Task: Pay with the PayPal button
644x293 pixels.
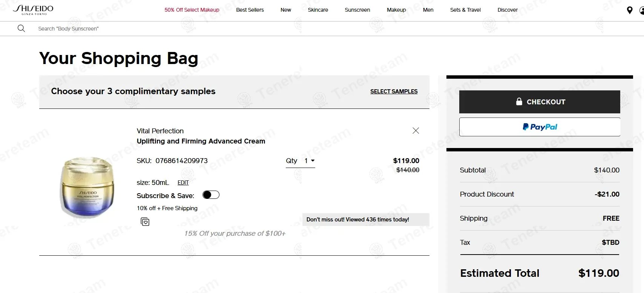Action: coord(540,127)
